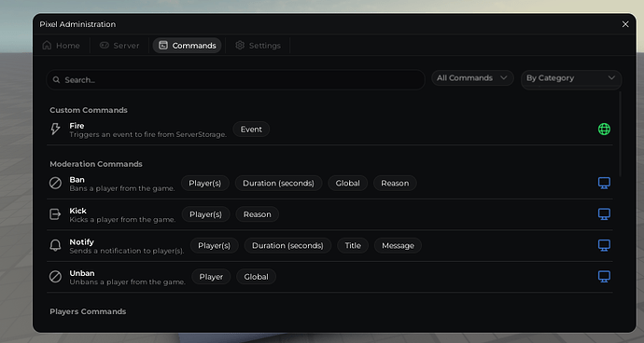Switch to the Server tab
The height and width of the screenshot is (343, 644).
(x=119, y=46)
